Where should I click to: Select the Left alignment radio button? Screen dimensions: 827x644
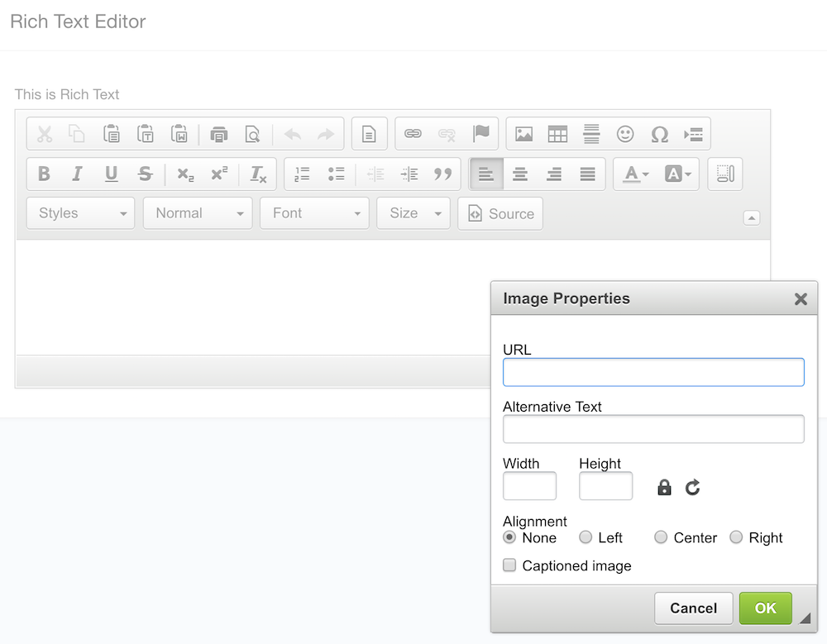(x=586, y=537)
